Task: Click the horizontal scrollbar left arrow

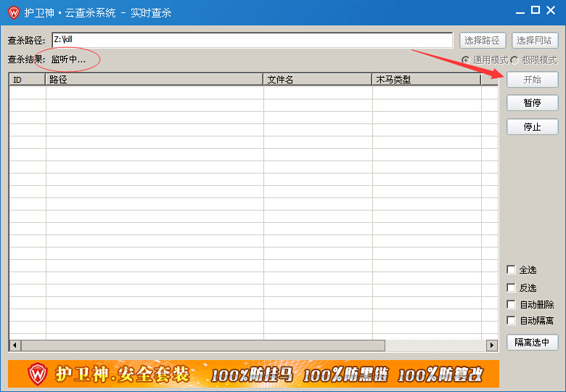Action: click(x=15, y=346)
